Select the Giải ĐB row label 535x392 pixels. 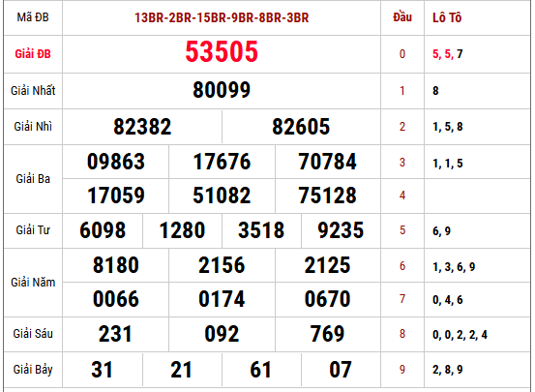coord(33,54)
